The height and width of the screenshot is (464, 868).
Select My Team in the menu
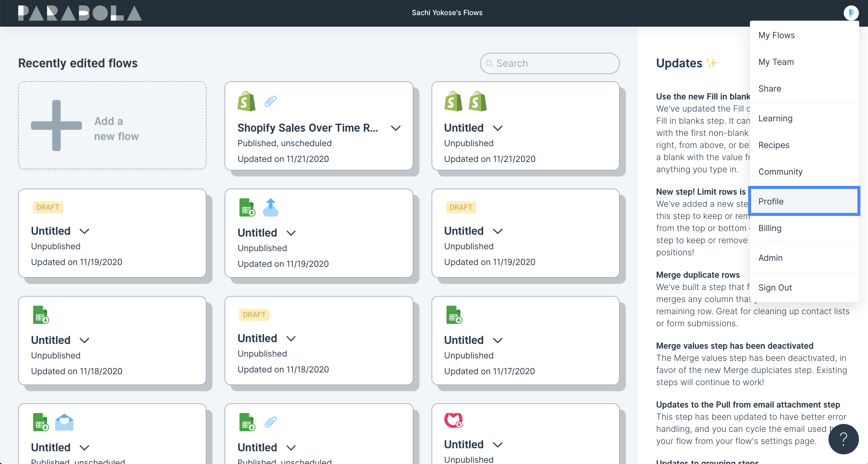coord(804,62)
